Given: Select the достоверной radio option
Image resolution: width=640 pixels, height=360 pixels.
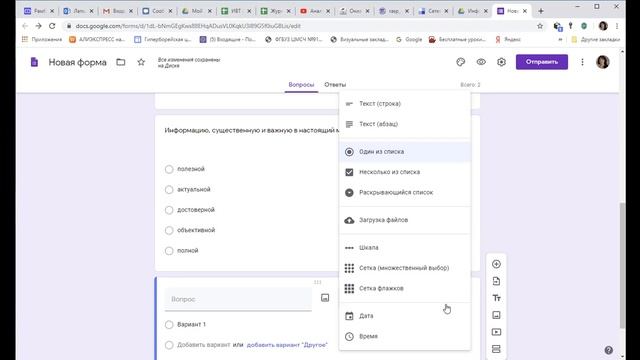Looking at the screenshot, I should coord(169,210).
